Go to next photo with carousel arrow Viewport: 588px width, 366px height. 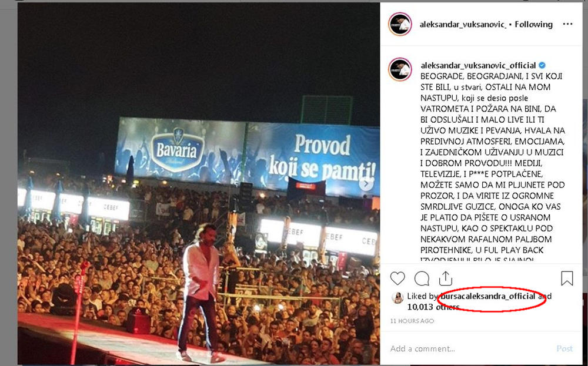[x=366, y=184]
